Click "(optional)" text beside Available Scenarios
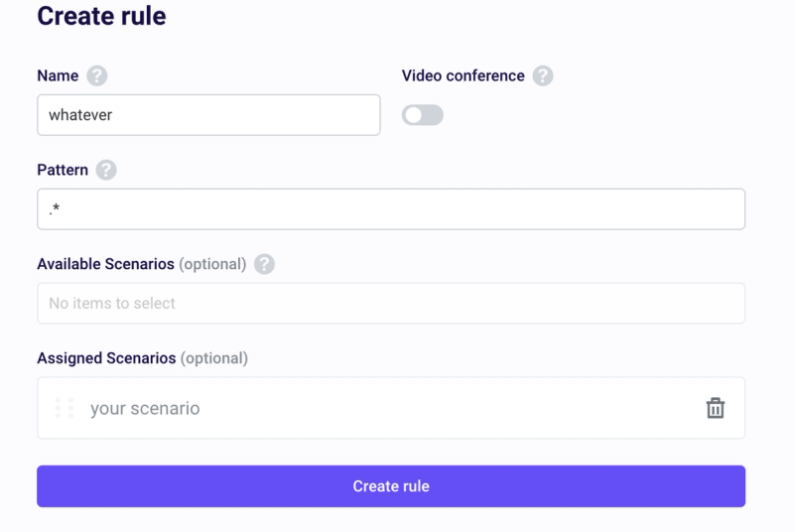The width and height of the screenshot is (794, 532). click(x=212, y=264)
